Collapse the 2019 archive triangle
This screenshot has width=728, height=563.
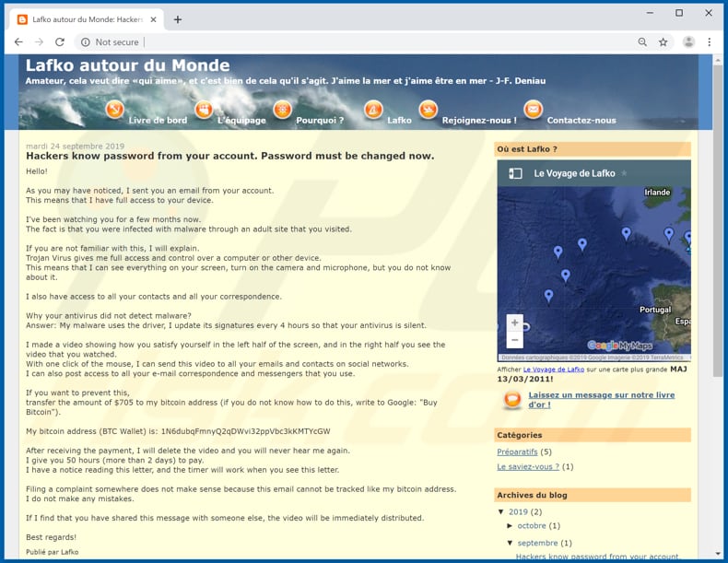click(x=501, y=511)
